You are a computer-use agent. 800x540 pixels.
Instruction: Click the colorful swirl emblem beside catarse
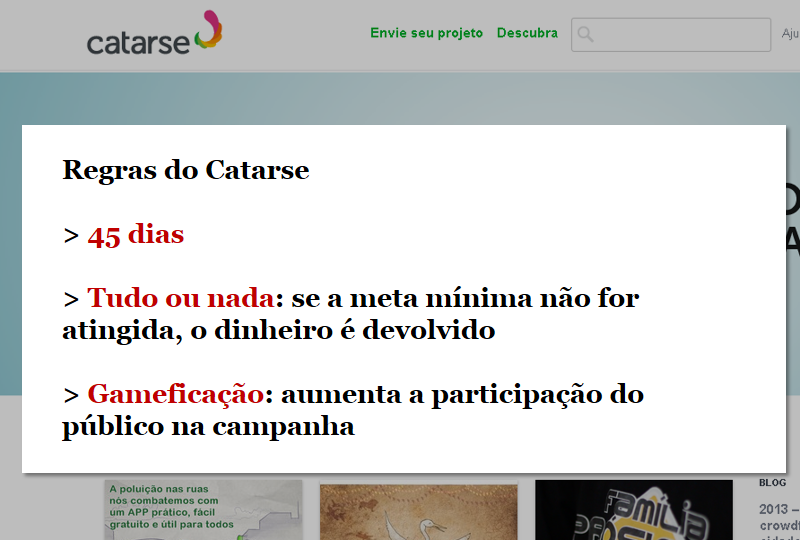point(209,30)
